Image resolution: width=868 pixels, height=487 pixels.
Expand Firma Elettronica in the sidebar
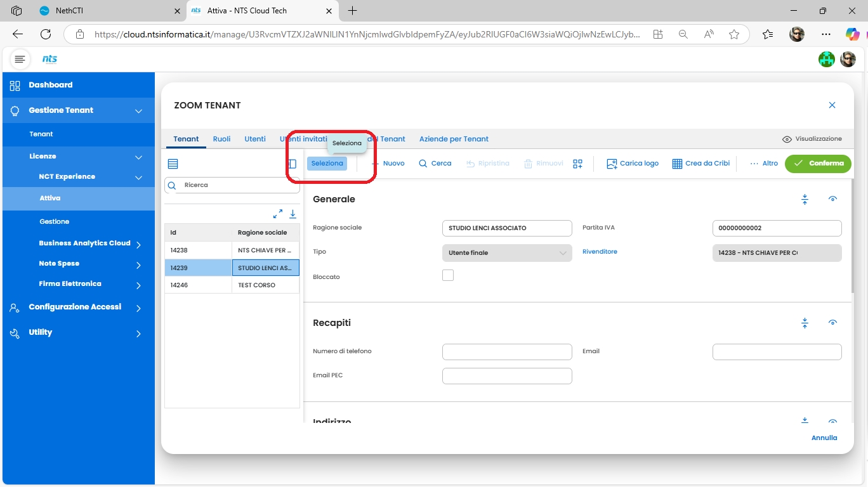[x=138, y=285]
